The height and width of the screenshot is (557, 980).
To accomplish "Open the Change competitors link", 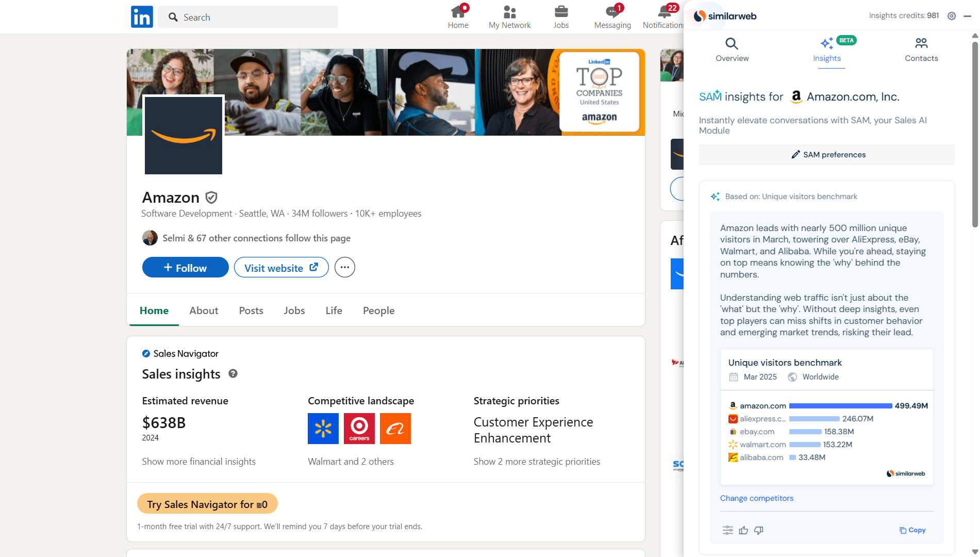I will click(756, 498).
